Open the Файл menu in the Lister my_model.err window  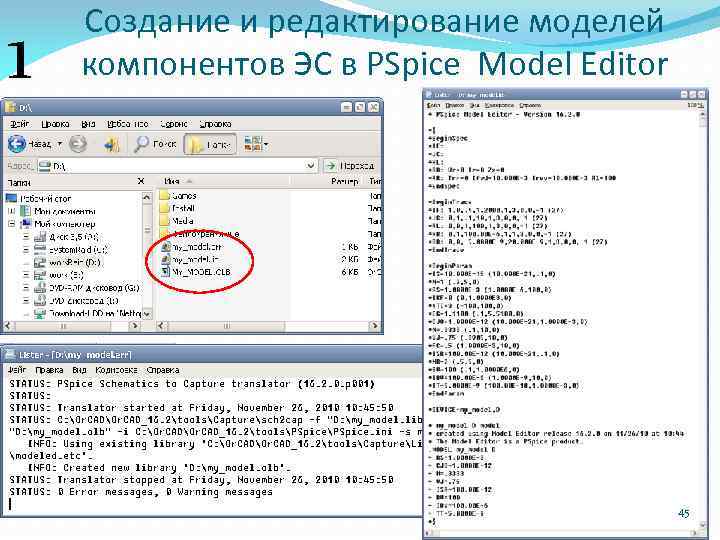click(17, 370)
